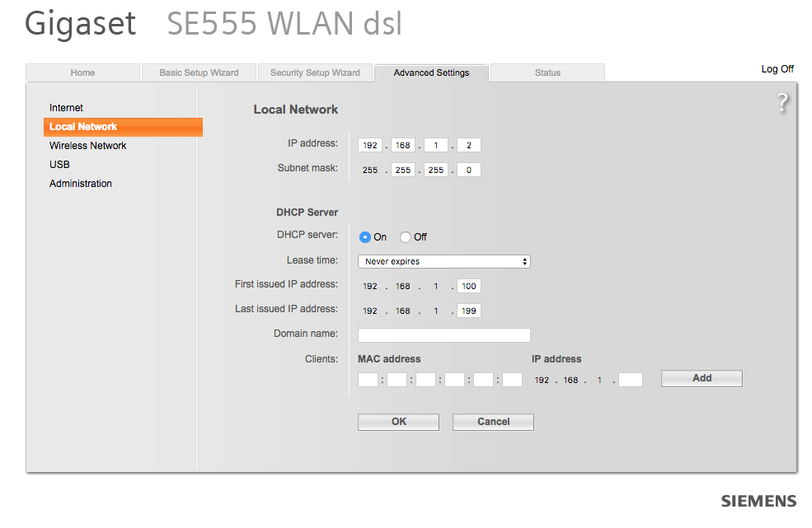Click the MAC address column header
Viewport: 812px width, 528px height.
tap(389, 359)
